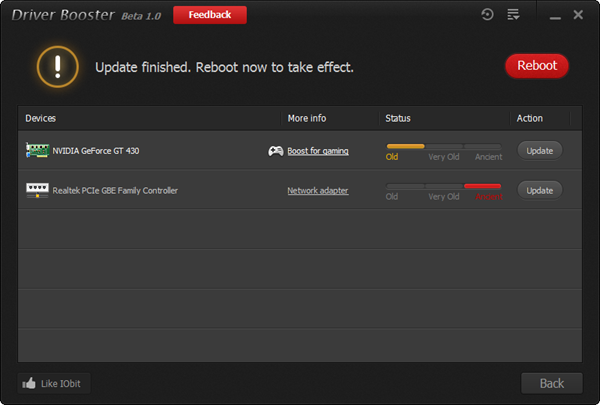Image resolution: width=600 pixels, height=405 pixels.
Task: Click the orange Old status bar for NVIDIA
Action: [405, 146]
